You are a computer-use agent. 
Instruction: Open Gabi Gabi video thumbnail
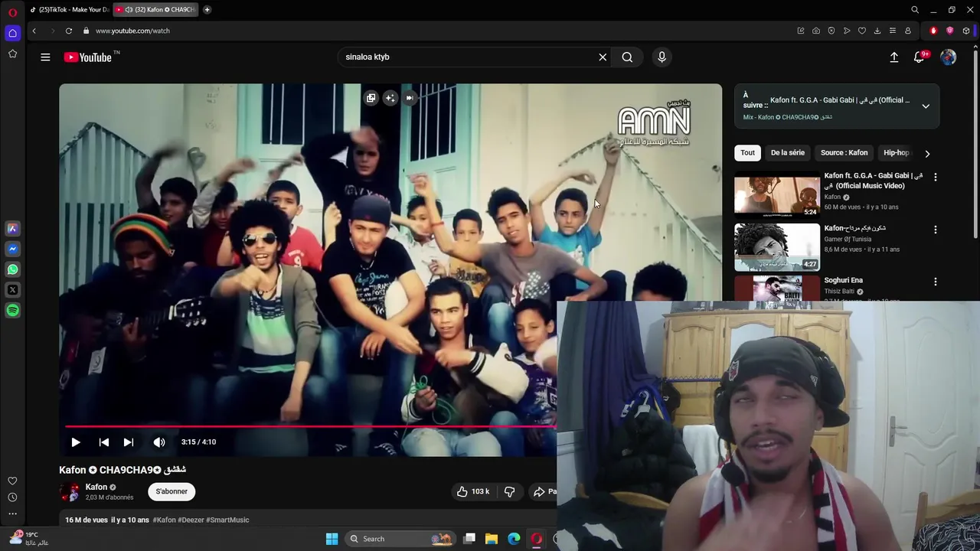tap(777, 195)
